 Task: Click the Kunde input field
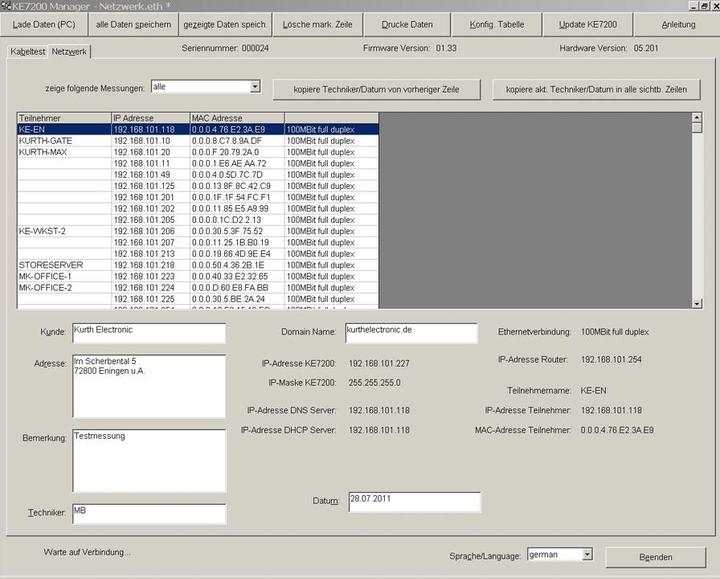tap(149, 333)
